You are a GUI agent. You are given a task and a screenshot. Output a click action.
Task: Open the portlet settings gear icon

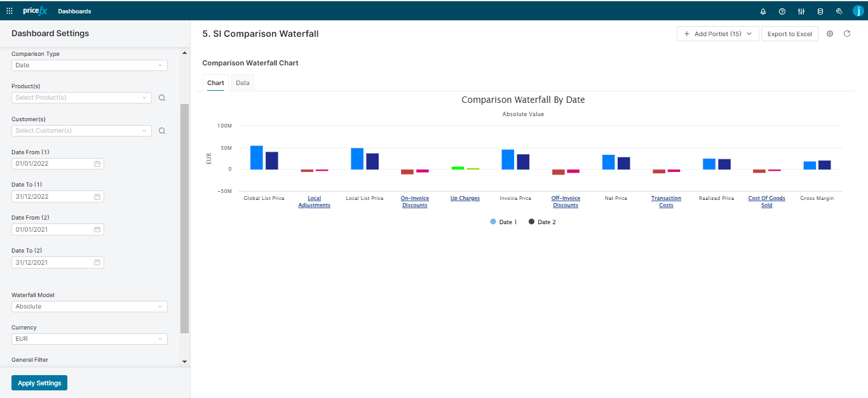pyautogui.click(x=830, y=34)
